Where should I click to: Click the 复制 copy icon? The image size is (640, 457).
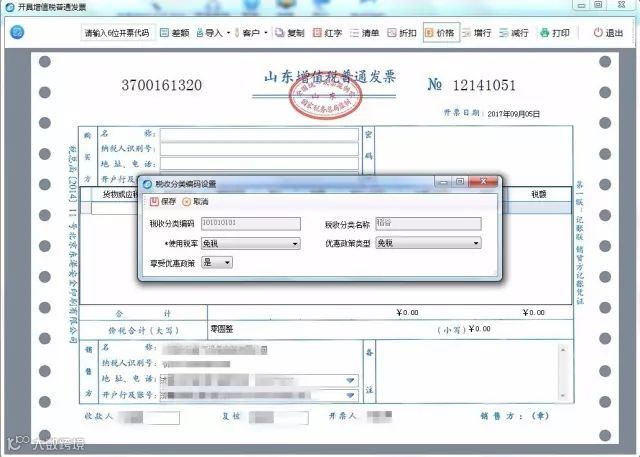click(280, 33)
